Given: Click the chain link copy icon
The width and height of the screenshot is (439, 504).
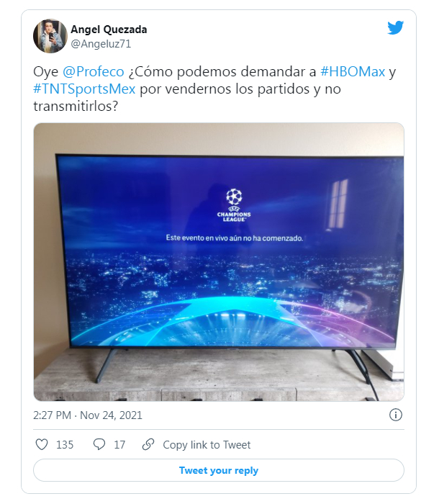Looking at the screenshot, I should [x=148, y=444].
